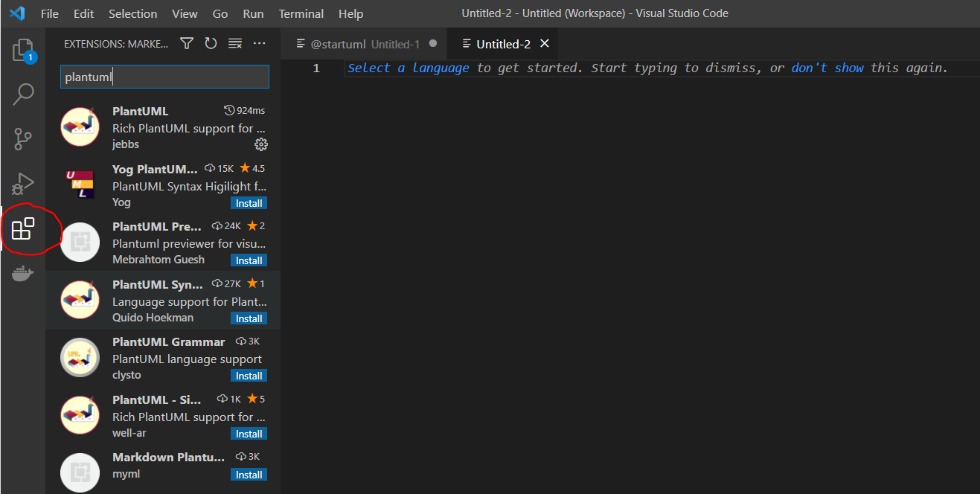Close the Untitled-2 editor tab
This screenshot has width=980, height=494.
coord(544,44)
